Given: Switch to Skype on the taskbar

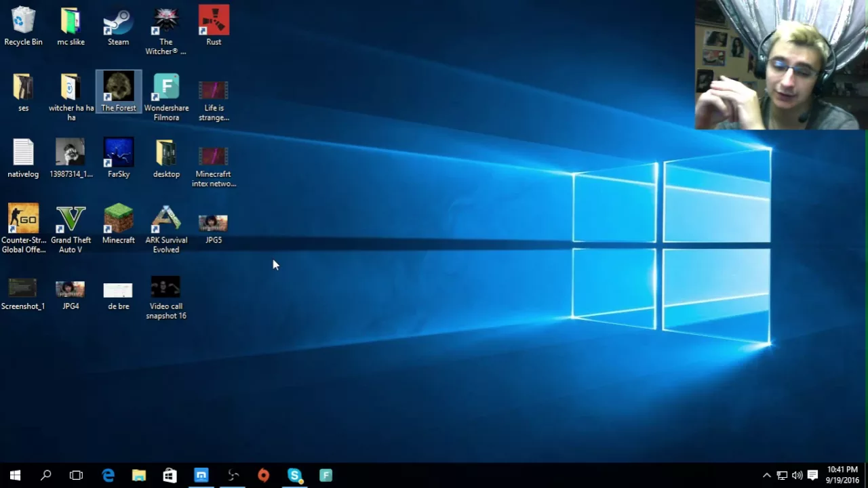Looking at the screenshot, I should pyautogui.click(x=294, y=475).
